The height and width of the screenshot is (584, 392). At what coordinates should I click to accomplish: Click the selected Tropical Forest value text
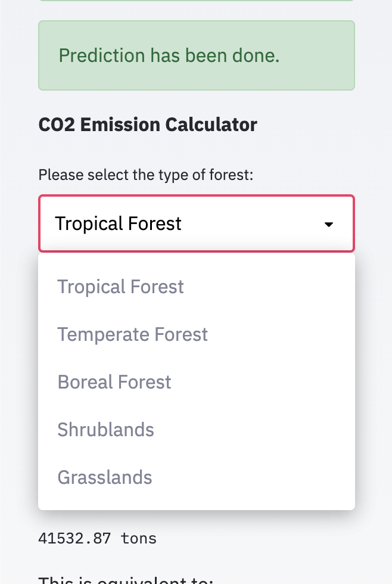click(118, 224)
